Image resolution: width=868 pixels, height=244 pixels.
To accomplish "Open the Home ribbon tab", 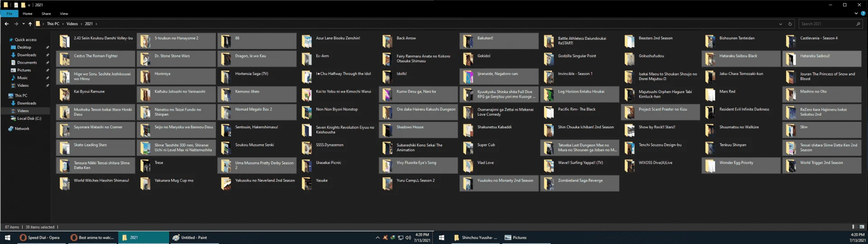I will coord(28,14).
